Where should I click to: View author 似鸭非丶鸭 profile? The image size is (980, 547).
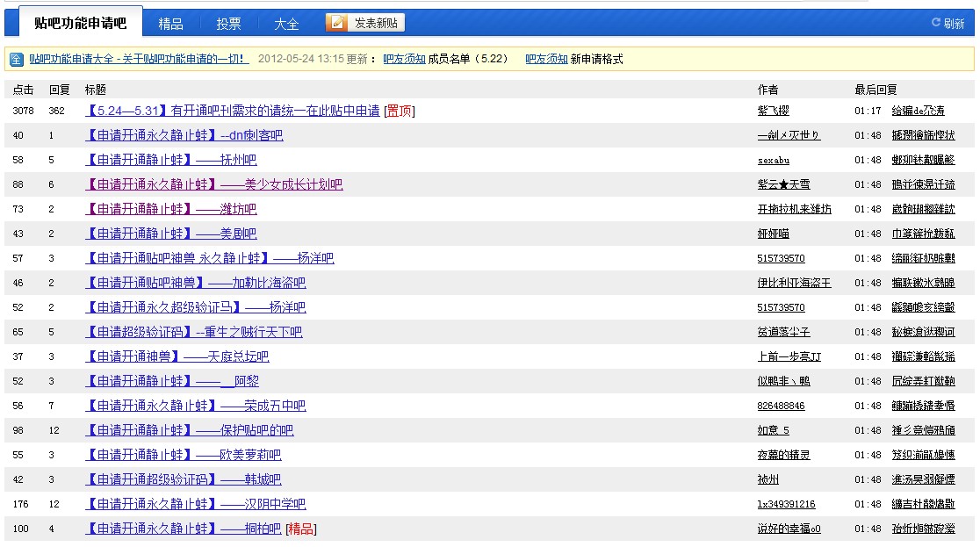click(x=784, y=381)
